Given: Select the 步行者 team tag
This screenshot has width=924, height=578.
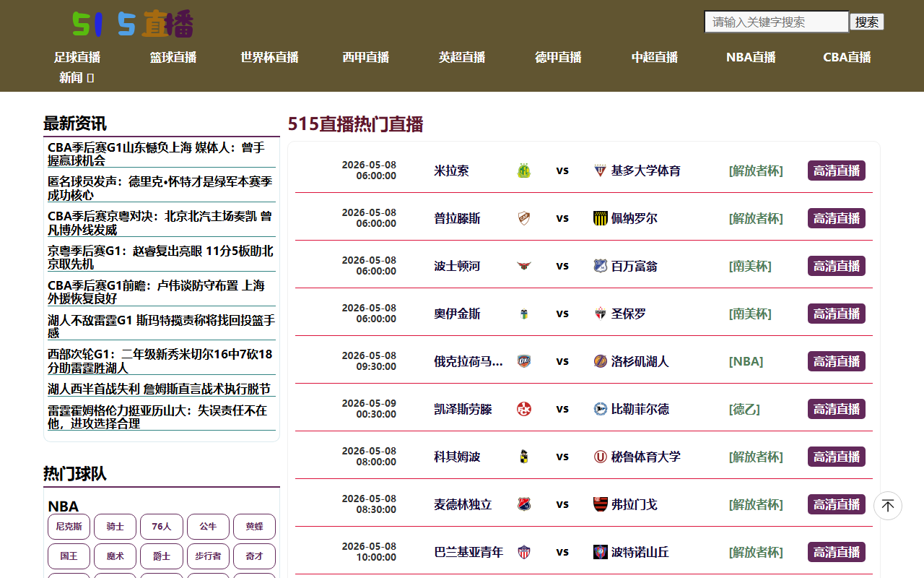Looking at the screenshot, I should click(x=208, y=556).
